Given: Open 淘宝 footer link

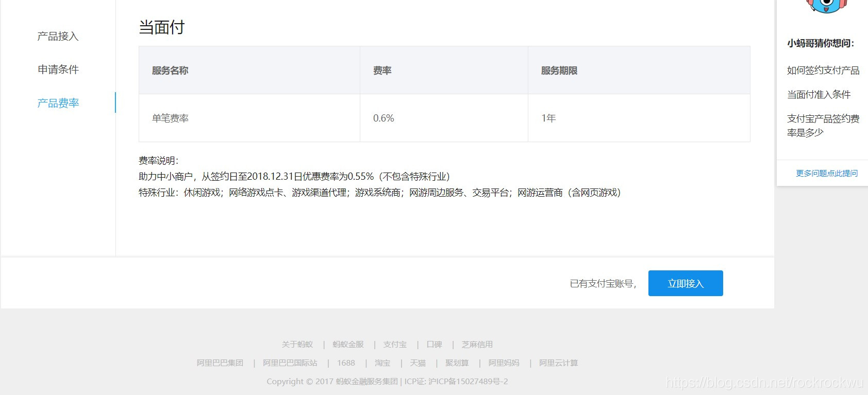Looking at the screenshot, I should [x=382, y=363].
